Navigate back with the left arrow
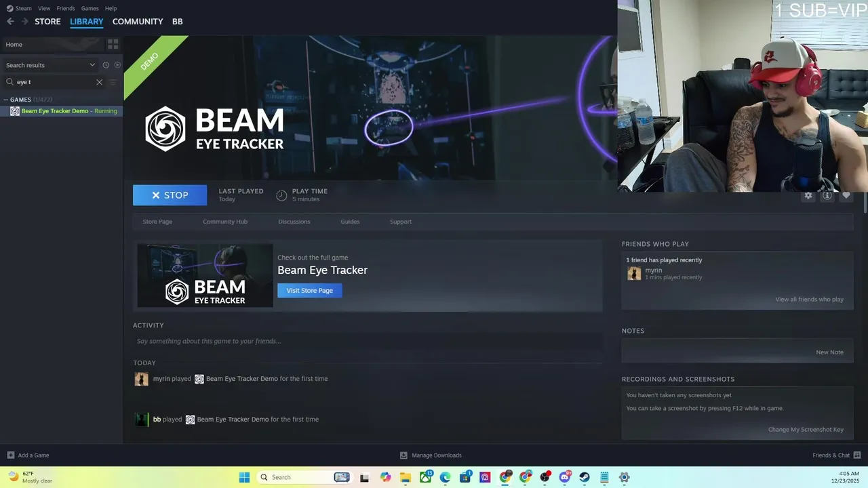The width and height of the screenshot is (868, 488). tap(10, 22)
